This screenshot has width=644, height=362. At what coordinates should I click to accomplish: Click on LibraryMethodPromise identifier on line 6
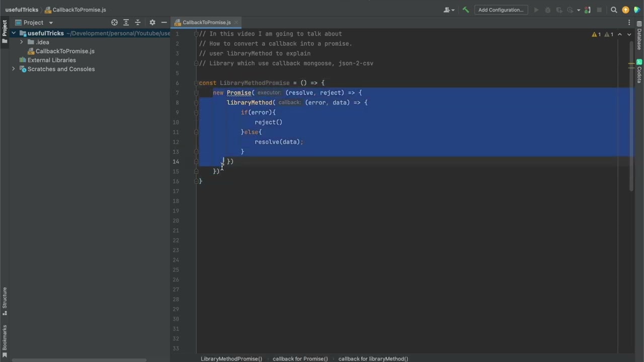255,83
